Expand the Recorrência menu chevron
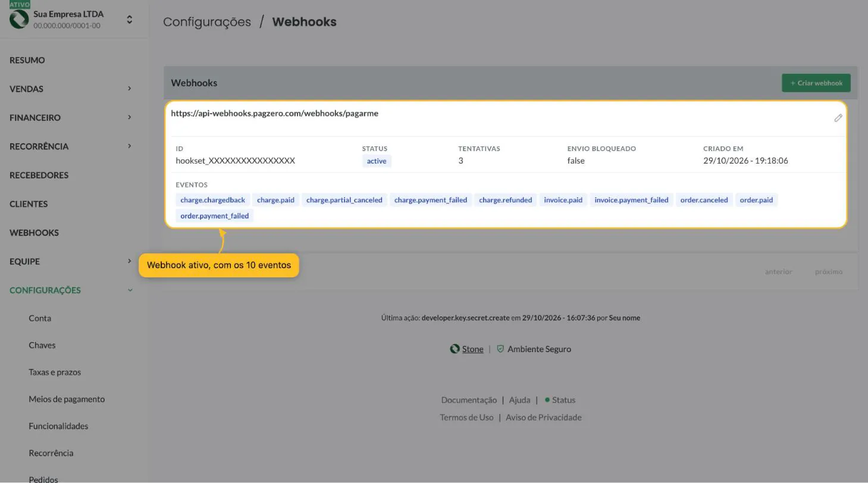 click(129, 146)
